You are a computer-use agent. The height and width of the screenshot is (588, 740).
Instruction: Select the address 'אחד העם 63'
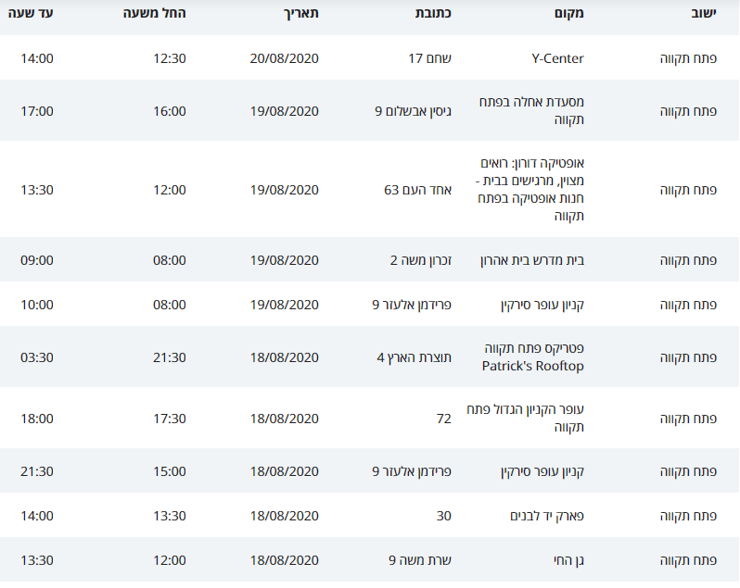click(418, 190)
